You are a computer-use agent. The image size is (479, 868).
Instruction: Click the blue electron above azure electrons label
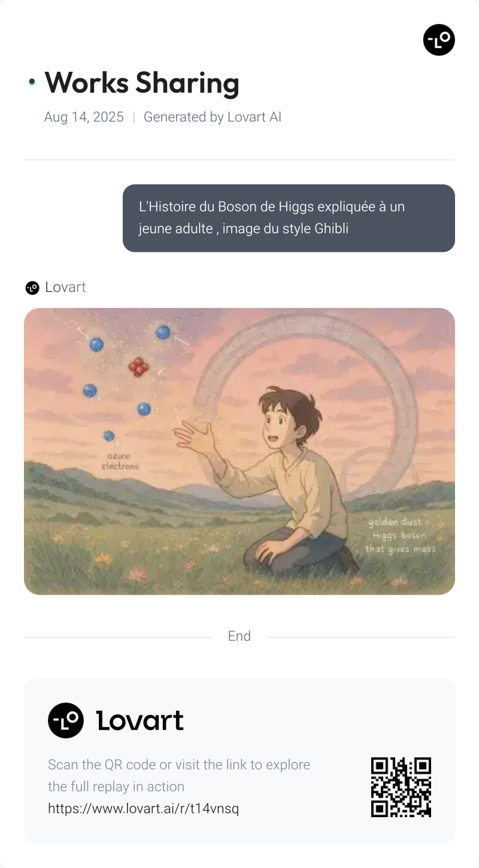click(x=109, y=435)
